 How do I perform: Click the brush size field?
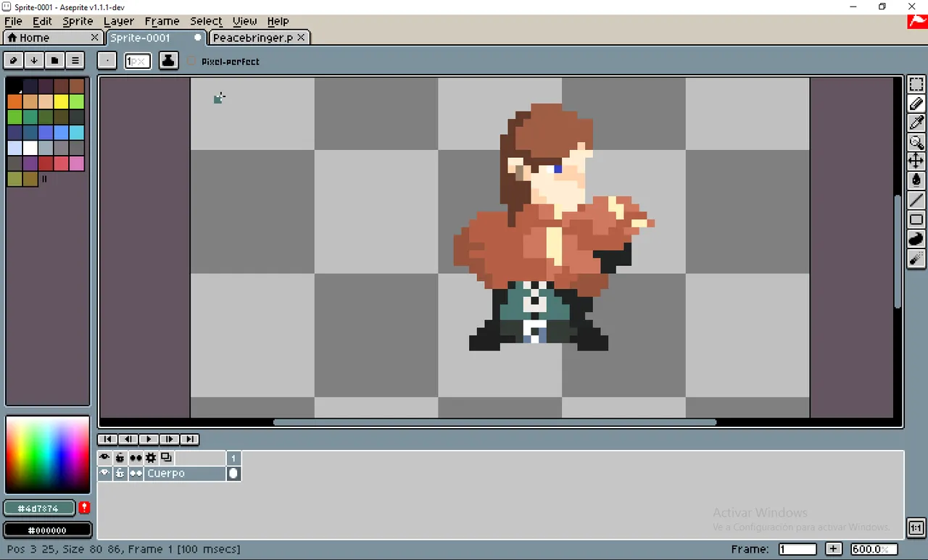(x=137, y=61)
